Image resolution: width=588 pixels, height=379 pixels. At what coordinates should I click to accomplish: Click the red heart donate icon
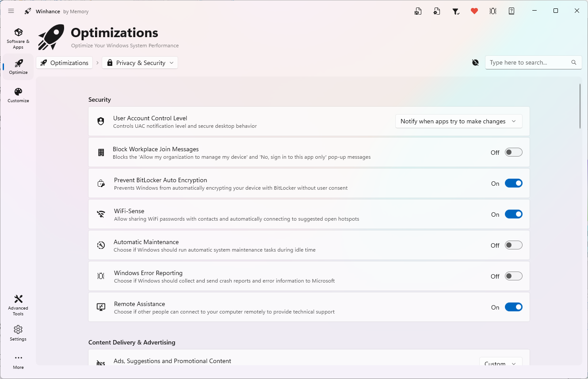[474, 11]
